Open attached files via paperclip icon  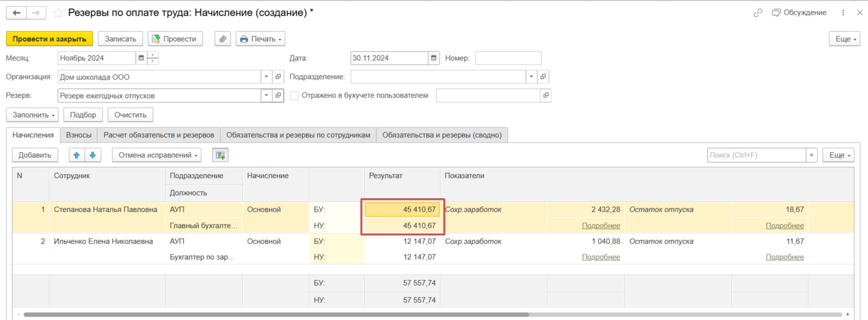(223, 39)
